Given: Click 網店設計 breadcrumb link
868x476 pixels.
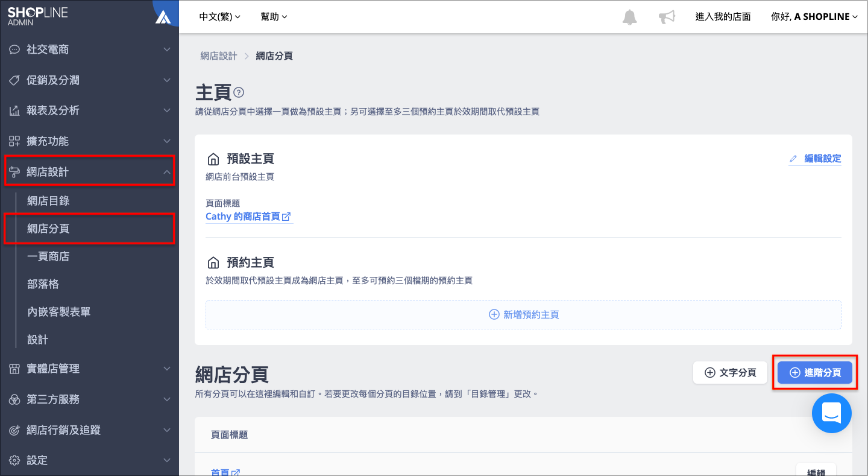Looking at the screenshot, I should (219, 56).
